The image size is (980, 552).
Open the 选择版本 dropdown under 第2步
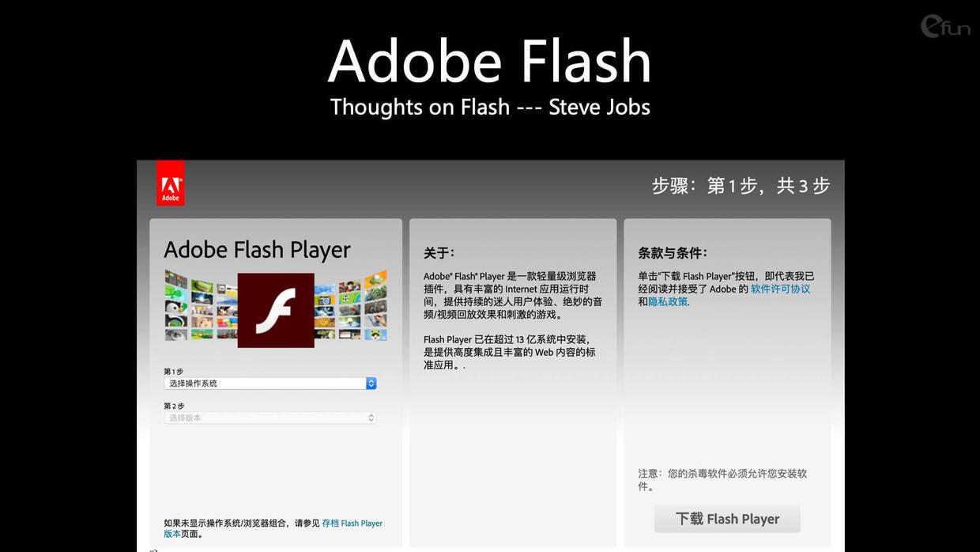coord(270,418)
